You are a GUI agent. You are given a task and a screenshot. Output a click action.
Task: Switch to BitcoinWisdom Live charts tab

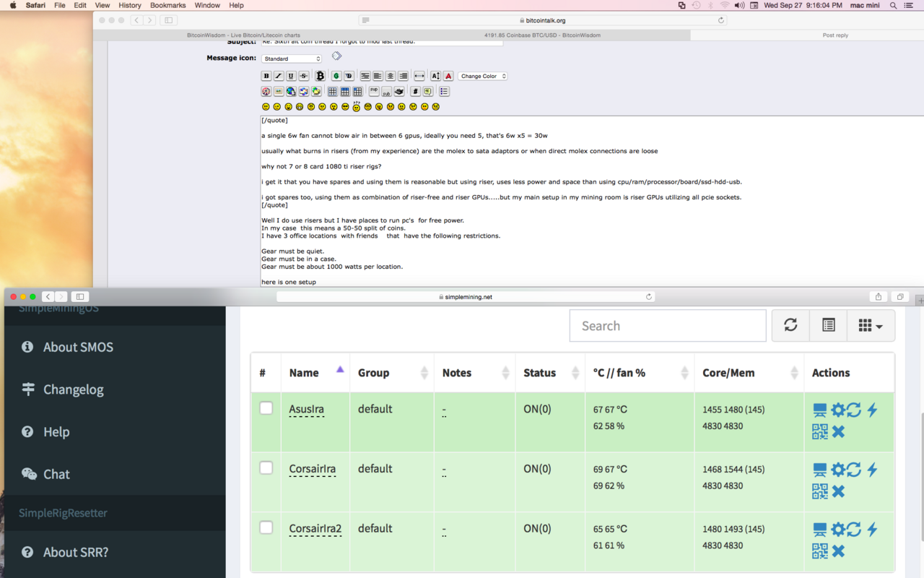243,35
